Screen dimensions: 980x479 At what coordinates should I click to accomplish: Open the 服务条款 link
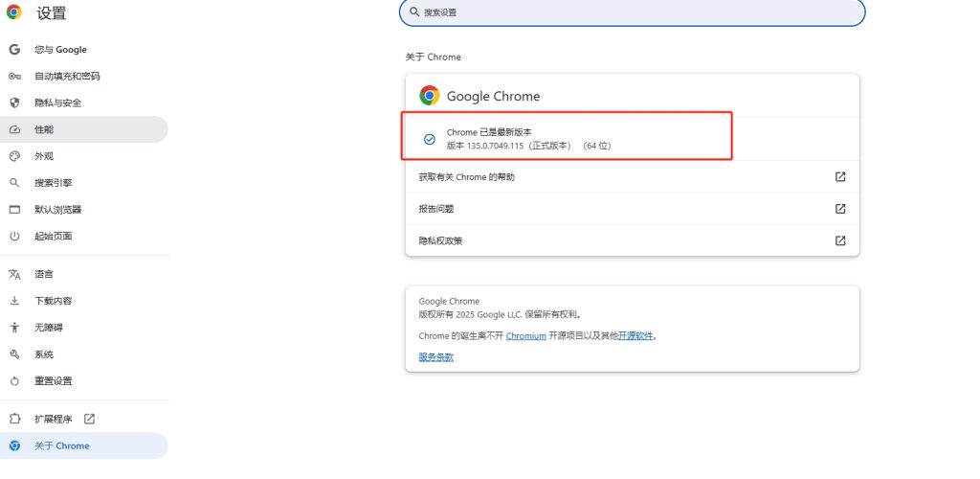click(x=435, y=357)
